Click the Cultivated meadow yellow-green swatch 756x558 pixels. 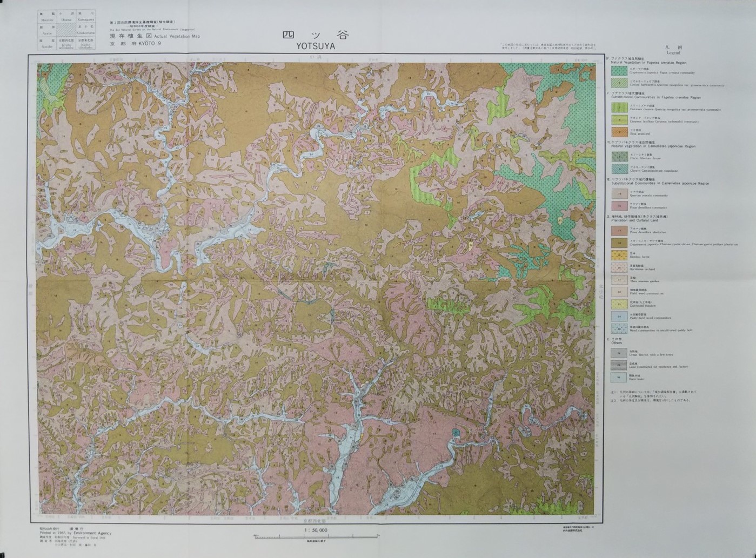click(x=619, y=304)
